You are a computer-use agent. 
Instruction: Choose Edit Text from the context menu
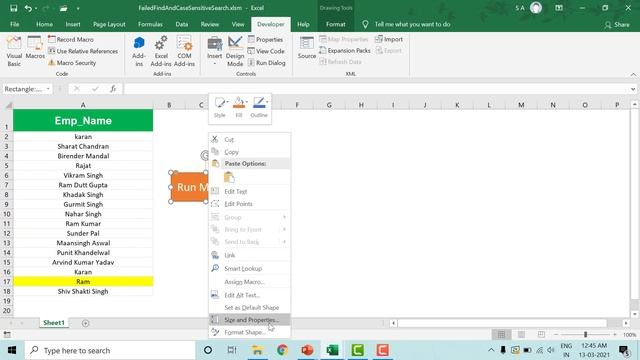point(249,191)
